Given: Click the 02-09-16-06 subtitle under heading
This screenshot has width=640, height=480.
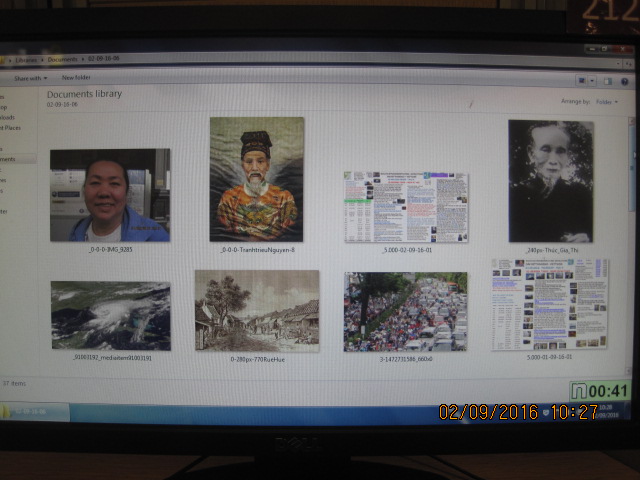Looking at the screenshot, I should [62, 104].
